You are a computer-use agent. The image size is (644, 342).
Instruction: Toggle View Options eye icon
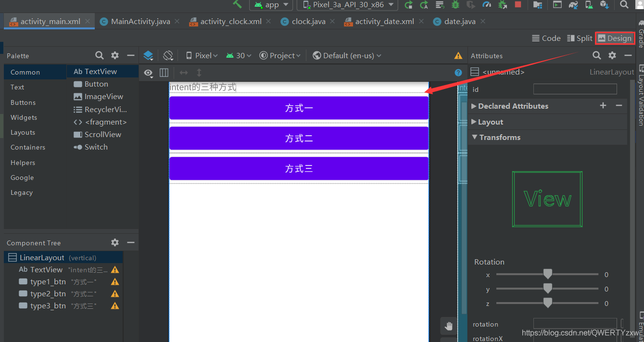coord(149,73)
